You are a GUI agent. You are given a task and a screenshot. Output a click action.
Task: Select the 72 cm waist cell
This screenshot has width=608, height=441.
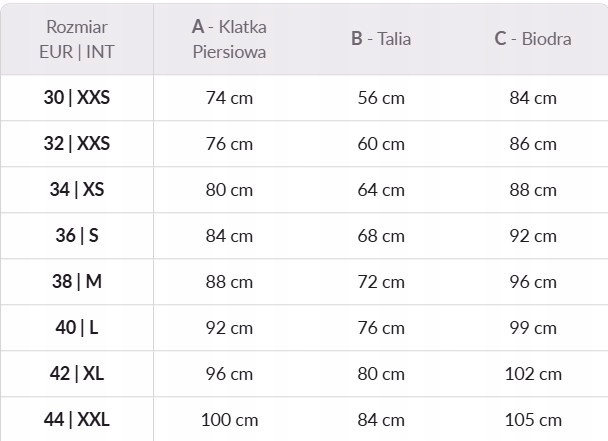pyautogui.click(x=381, y=282)
